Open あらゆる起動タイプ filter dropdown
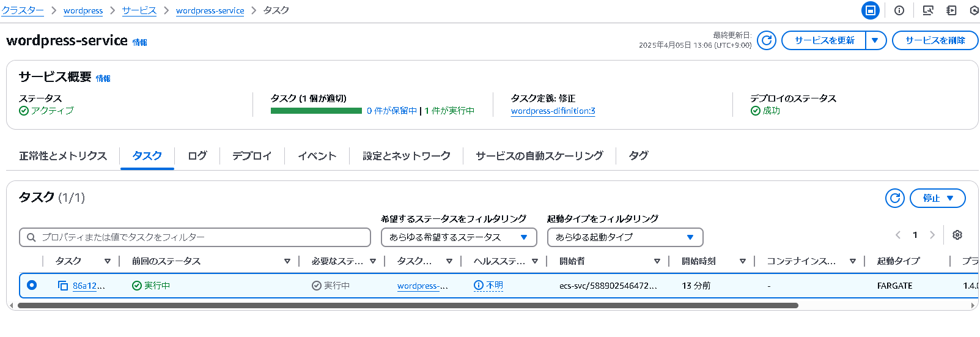 tap(625, 237)
